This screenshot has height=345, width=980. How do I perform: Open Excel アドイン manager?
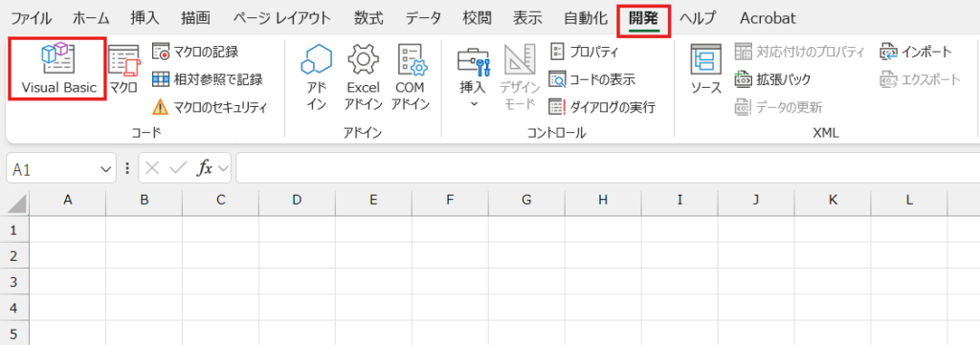coord(363,76)
